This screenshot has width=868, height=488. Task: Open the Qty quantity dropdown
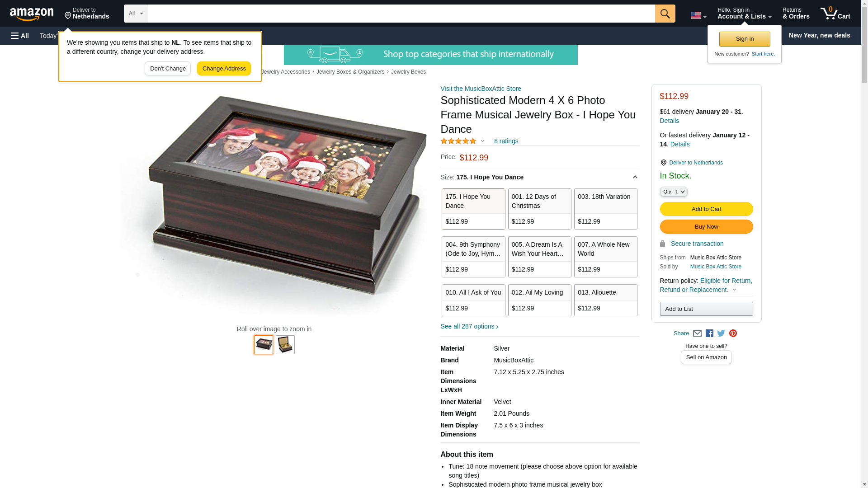click(x=673, y=192)
